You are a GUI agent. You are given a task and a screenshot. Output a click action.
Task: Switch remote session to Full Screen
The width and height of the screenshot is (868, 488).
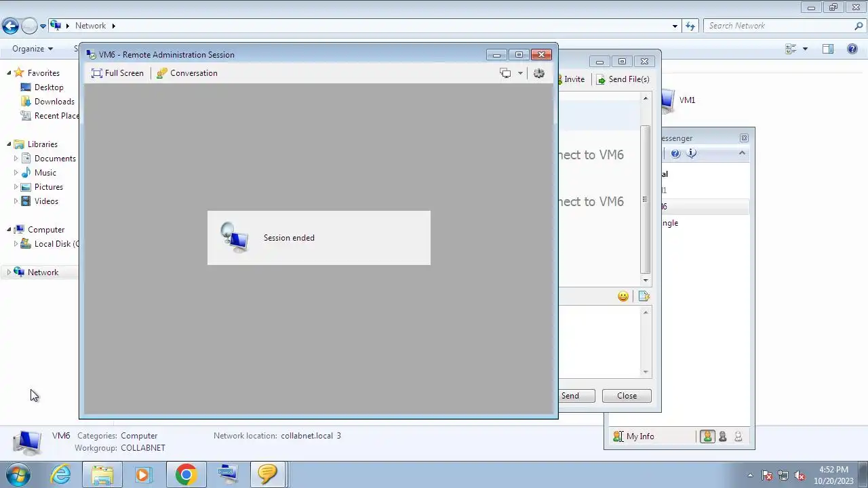[x=117, y=73]
